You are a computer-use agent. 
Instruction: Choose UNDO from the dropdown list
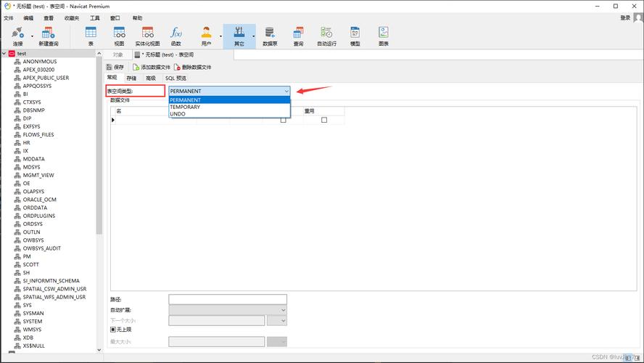pyautogui.click(x=229, y=114)
